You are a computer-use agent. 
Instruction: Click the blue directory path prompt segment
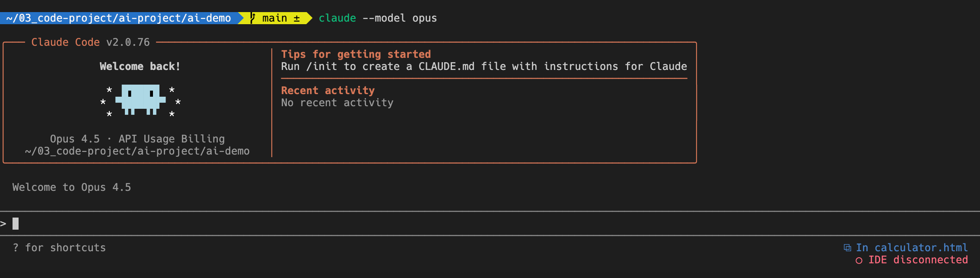coord(118,18)
